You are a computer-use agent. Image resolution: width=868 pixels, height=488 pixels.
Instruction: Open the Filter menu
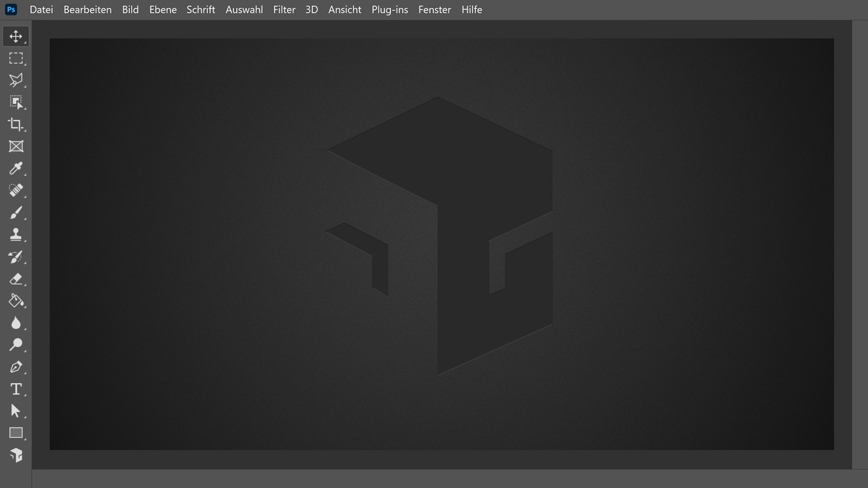[284, 9]
